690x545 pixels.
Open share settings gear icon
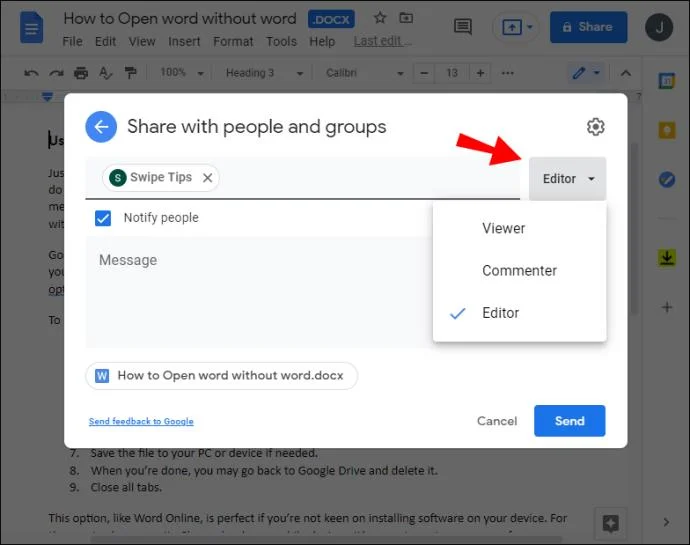(x=595, y=127)
